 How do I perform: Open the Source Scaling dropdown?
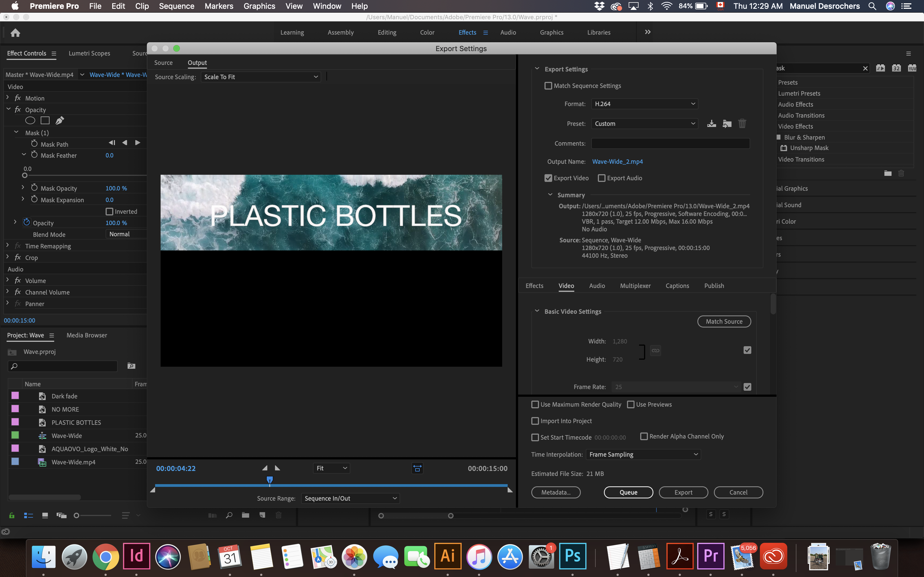pyautogui.click(x=261, y=77)
